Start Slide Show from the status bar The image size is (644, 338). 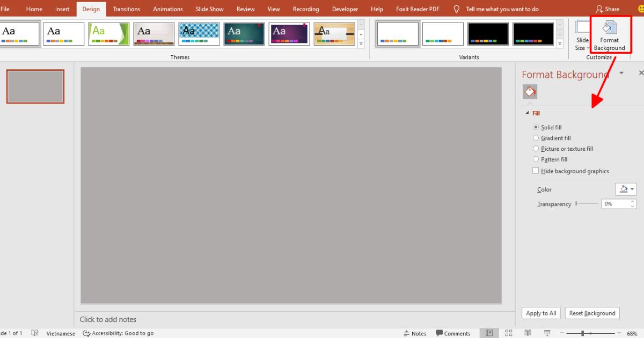547,333
